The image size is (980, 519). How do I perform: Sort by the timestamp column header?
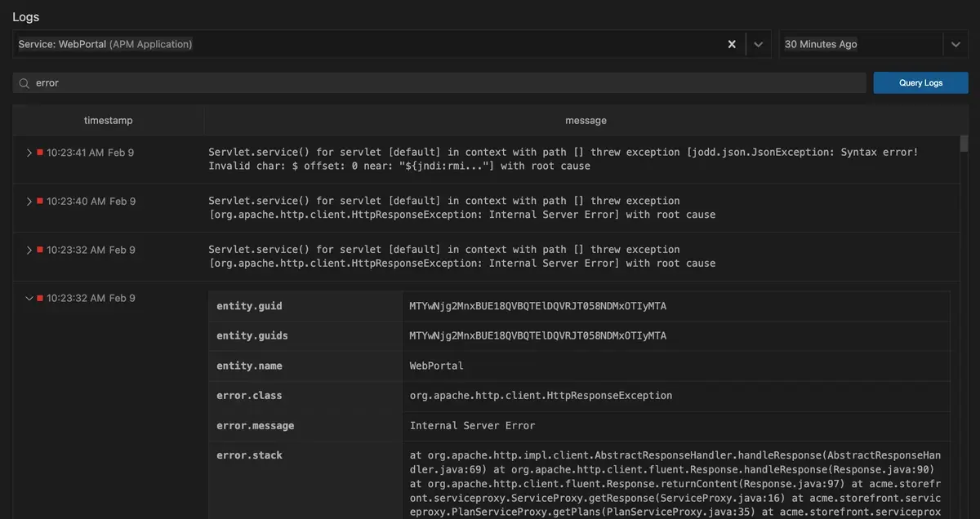point(108,120)
